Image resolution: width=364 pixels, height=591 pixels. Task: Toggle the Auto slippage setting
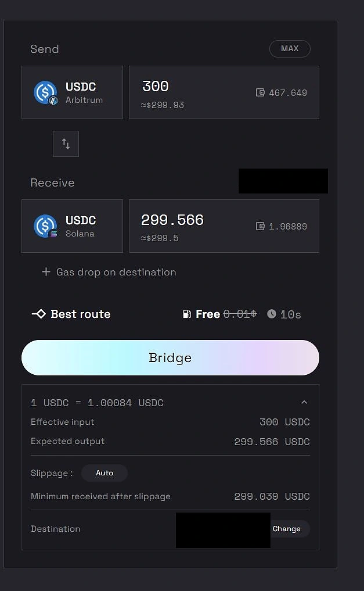pyautogui.click(x=104, y=473)
